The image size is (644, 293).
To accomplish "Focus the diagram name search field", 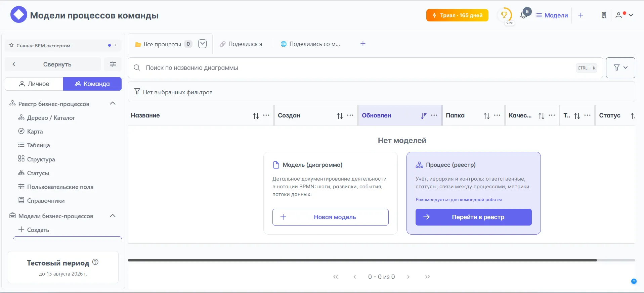I will [356, 68].
